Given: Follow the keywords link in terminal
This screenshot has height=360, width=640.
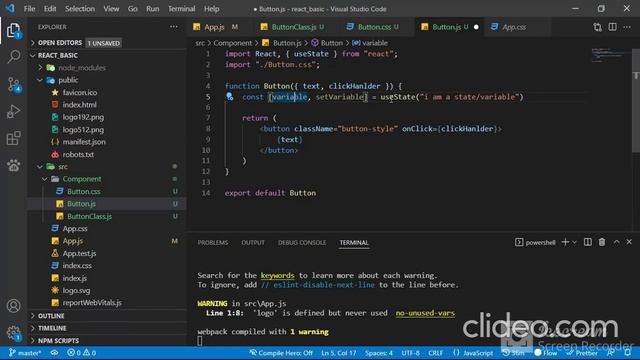Looking at the screenshot, I should pos(278,275).
